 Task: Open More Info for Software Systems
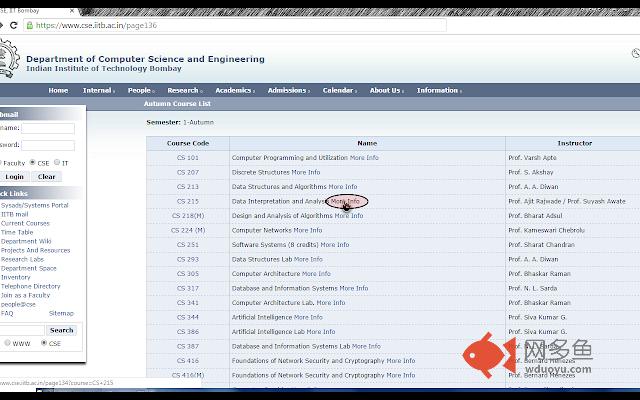[x=335, y=244]
